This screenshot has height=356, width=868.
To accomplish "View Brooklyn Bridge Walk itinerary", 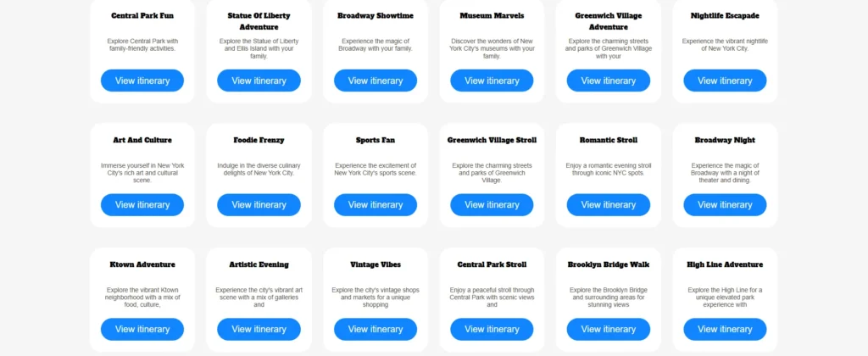I will pyautogui.click(x=608, y=329).
